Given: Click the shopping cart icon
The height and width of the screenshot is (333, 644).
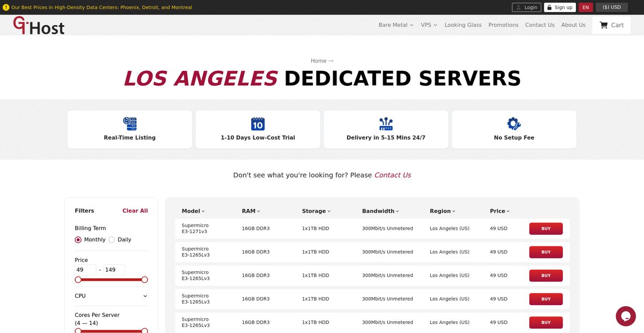Looking at the screenshot, I should (603, 25).
